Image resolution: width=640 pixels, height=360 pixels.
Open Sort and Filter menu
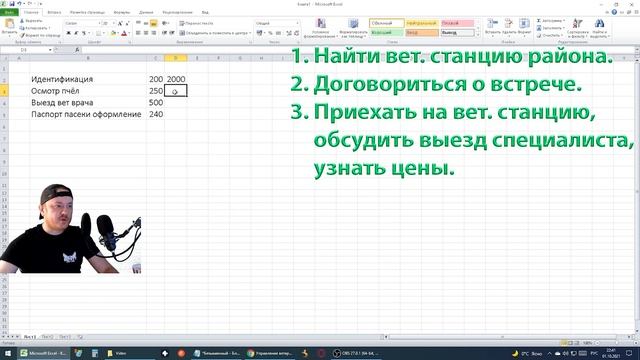click(x=578, y=28)
